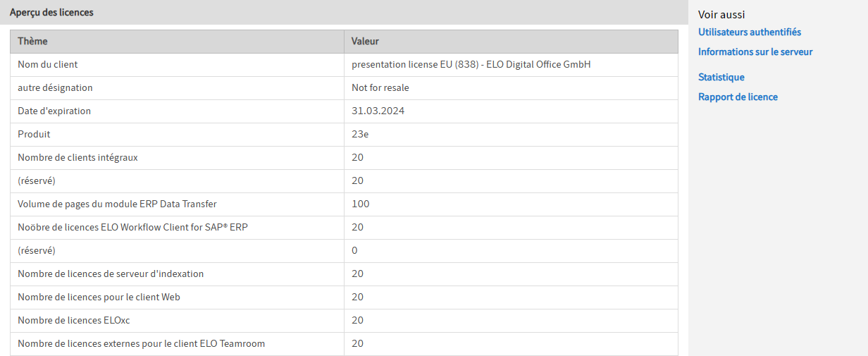Open the Rapport de licence link
The width and height of the screenshot is (868, 356).
pyautogui.click(x=738, y=97)
